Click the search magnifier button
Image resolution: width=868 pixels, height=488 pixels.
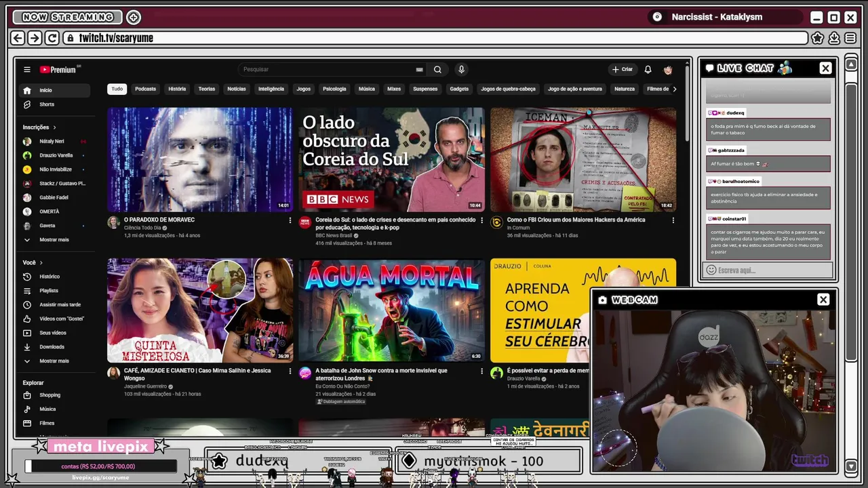(x=437, y=69)
